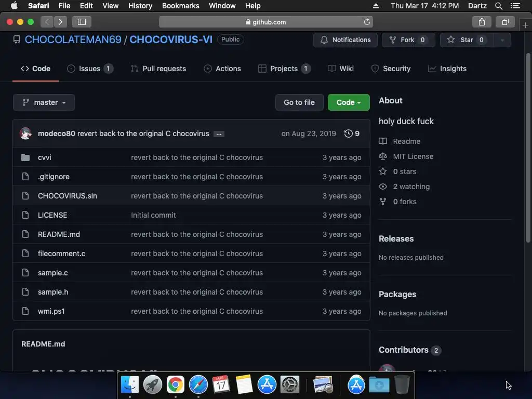Open the Notifications button

click(345, 40)
